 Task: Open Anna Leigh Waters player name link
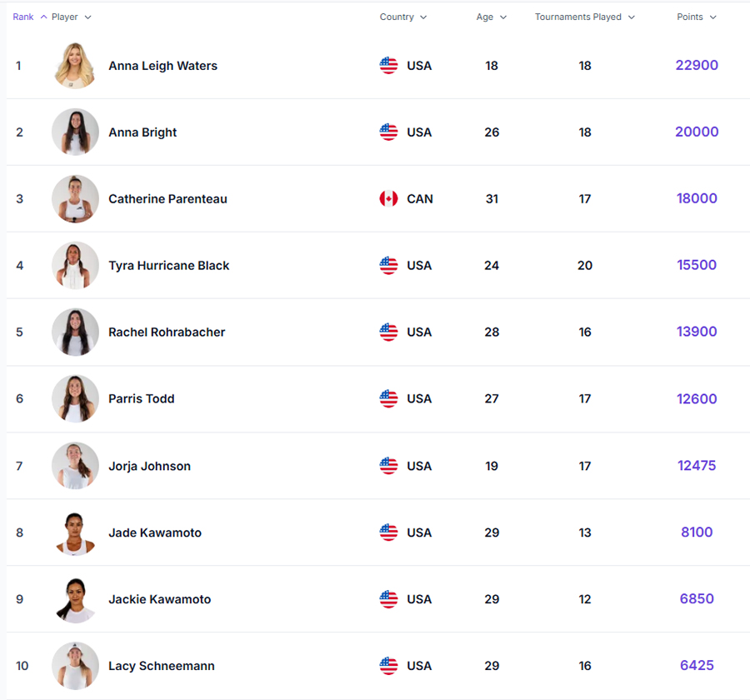pyautogui.click(x=162, y=66)
